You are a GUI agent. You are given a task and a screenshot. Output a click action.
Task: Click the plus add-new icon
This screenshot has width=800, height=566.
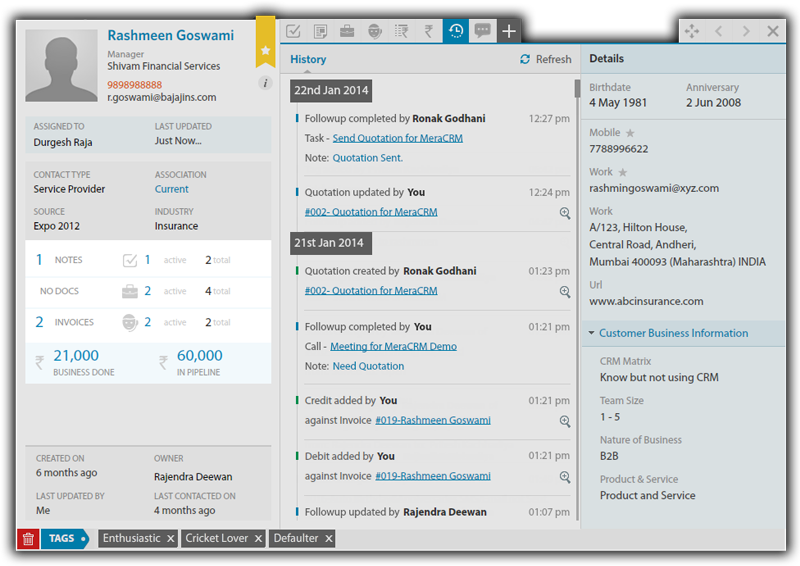[509, 31]
